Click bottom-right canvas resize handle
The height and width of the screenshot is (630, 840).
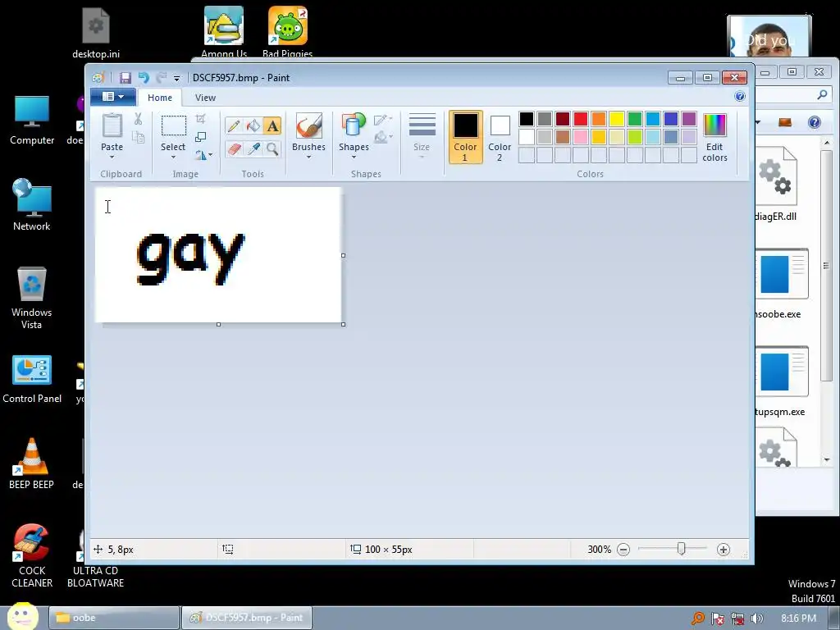(x=344, y=325)
